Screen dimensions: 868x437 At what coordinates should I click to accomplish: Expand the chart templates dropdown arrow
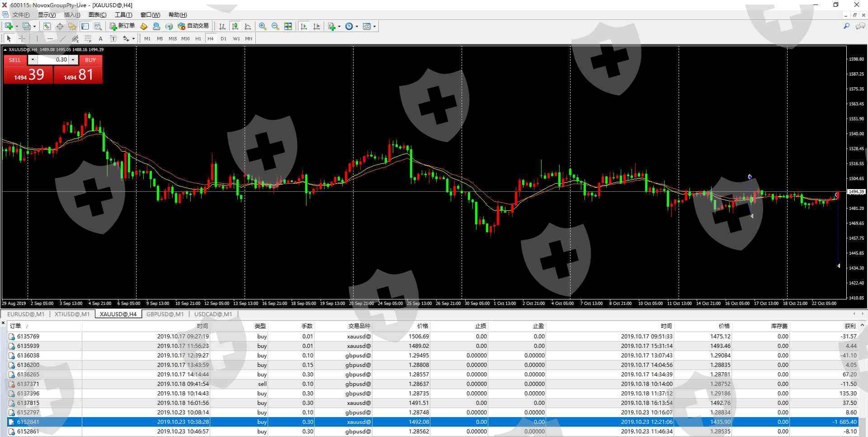(374, 26)
